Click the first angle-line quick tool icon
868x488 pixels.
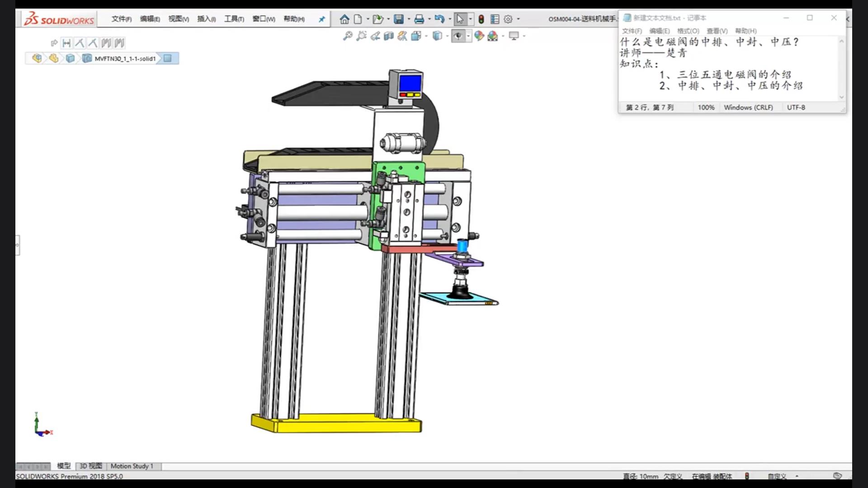tap(80, 43)
